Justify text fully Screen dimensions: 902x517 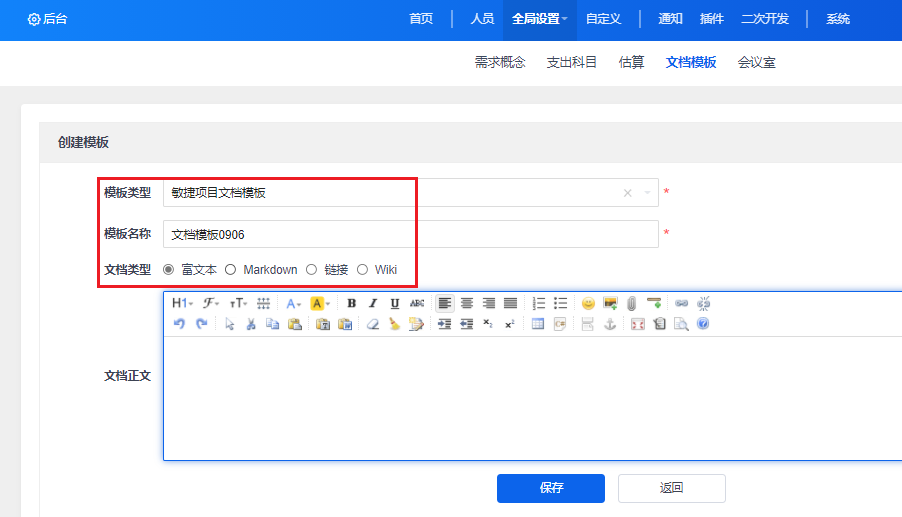(x=510, y=303)
